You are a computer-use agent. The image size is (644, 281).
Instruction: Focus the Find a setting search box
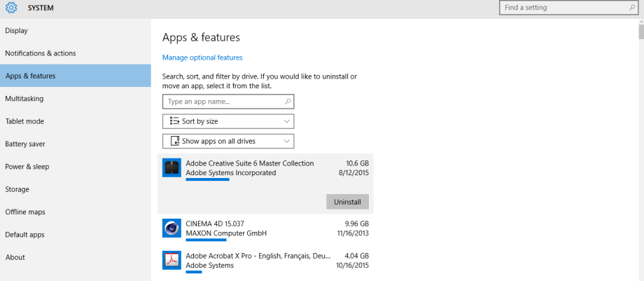tap(569, 8)
